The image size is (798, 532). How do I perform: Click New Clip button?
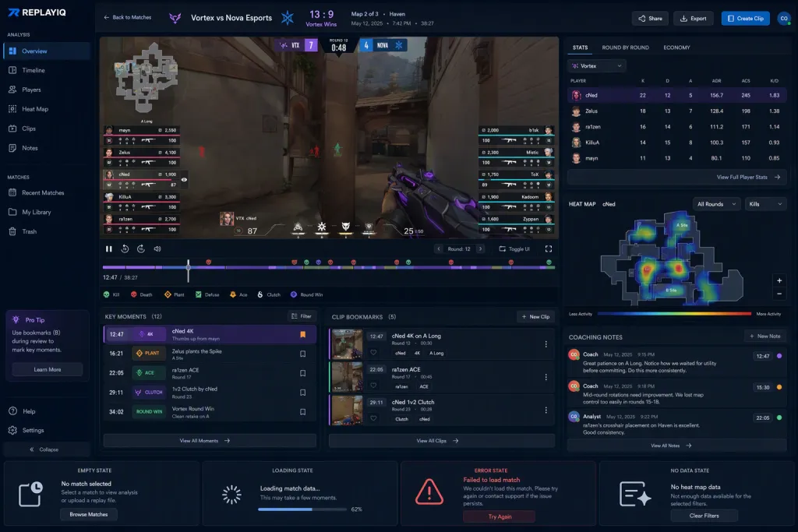[535, 316]
